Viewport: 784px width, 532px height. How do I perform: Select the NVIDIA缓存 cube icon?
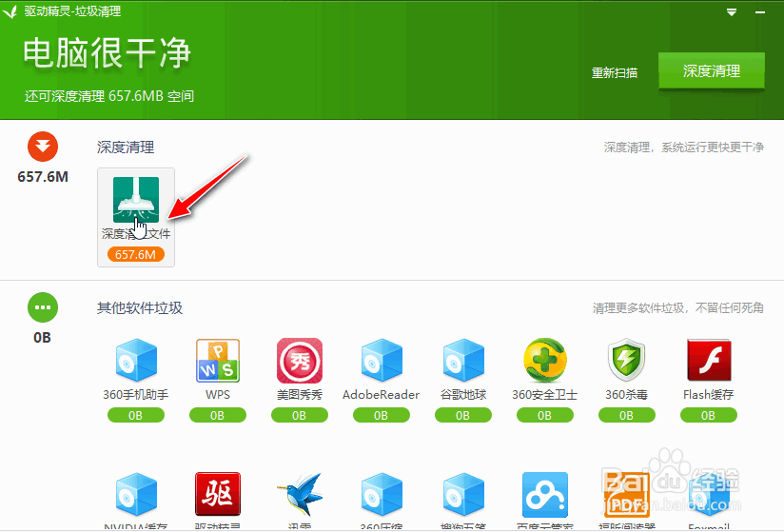[136, 495]
